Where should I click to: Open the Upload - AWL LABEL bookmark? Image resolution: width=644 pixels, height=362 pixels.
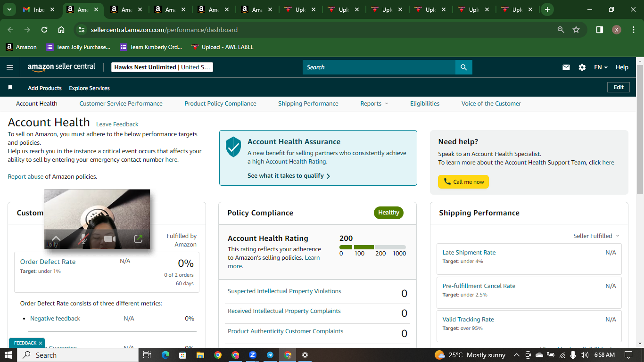(x=223, y=47)
